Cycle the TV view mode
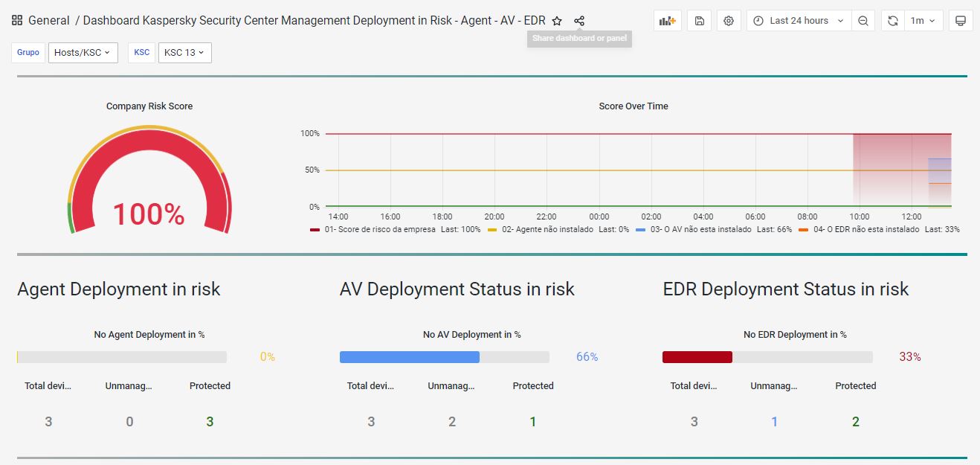980x465 pixels. click(960, 21)
